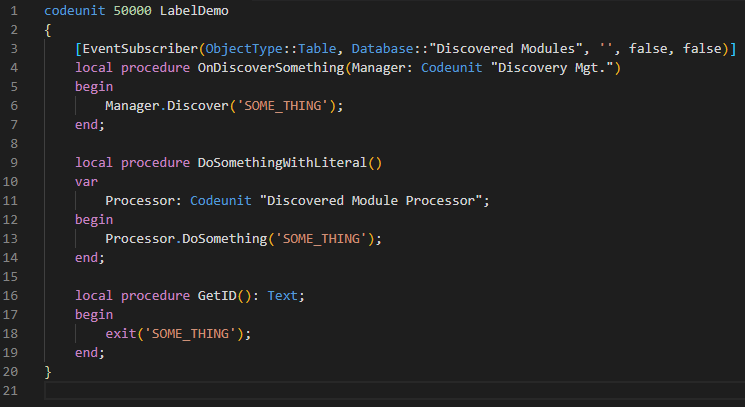Viewport: 745px width, 407px height.
Task: Click the 'LabelDemo' codeunit name
Action: tap(194, 10)
